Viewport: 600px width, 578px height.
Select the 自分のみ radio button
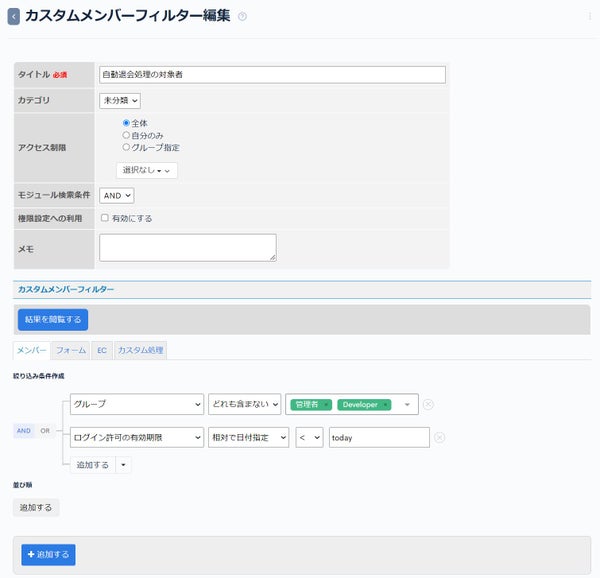126,135
